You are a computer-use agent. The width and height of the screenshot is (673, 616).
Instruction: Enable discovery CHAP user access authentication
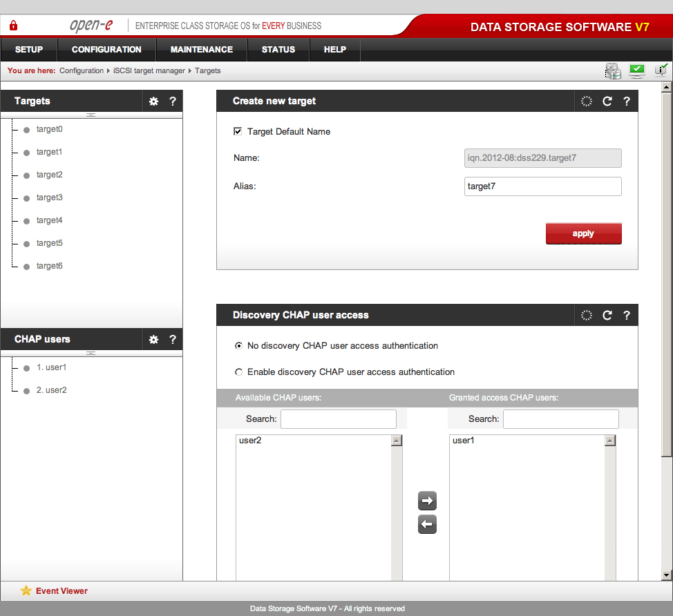tap(239, 372)
